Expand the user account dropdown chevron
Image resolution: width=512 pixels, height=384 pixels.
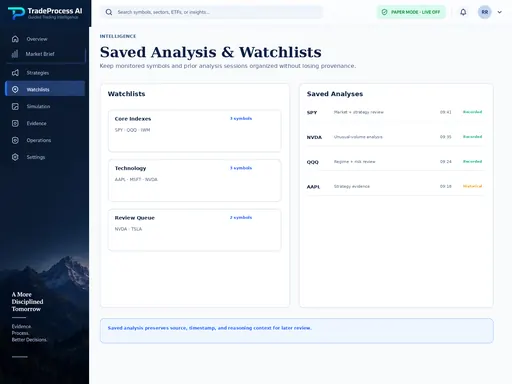pos(499,12)
